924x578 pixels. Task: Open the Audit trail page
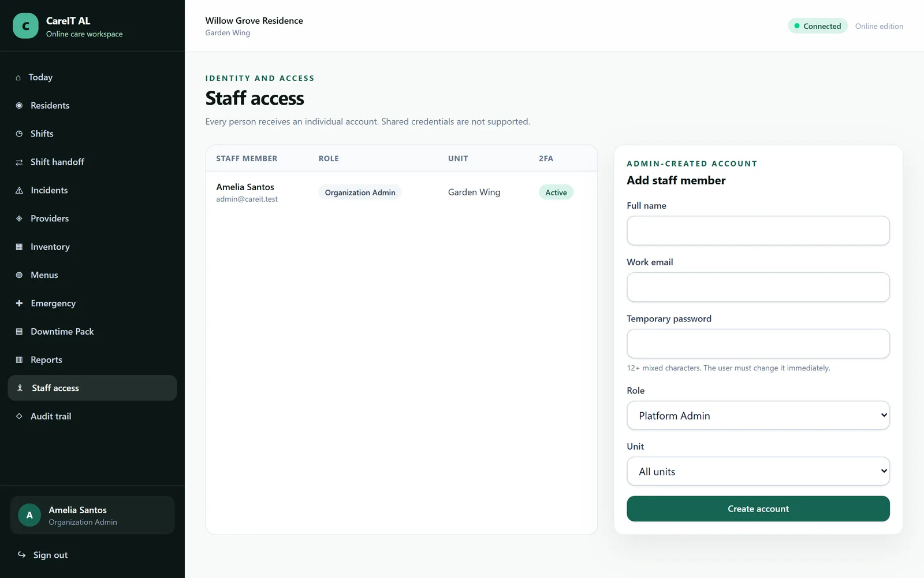click(92, 416)
